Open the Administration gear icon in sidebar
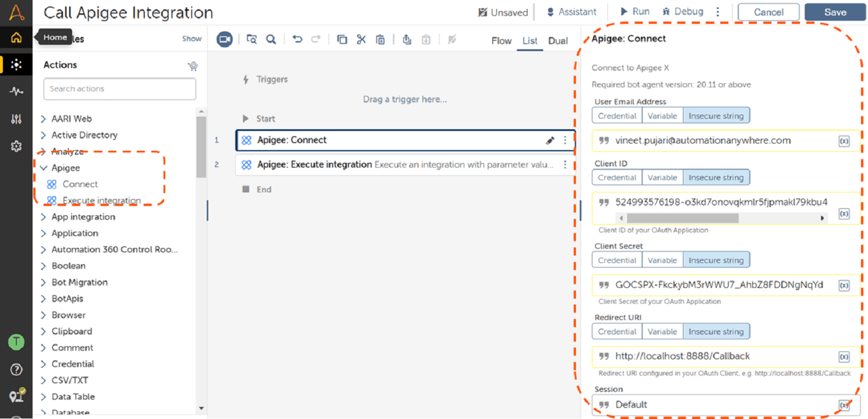 [x=16, y=146]
